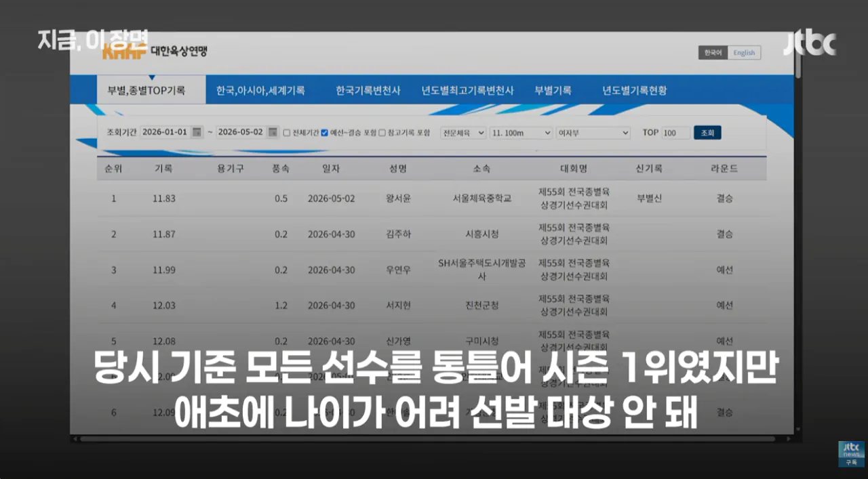Switch to the 한국,아시아,세계기록 tab
Viewport: 868px width, 479px height.
pyautogui.click(x=260, y=90)
